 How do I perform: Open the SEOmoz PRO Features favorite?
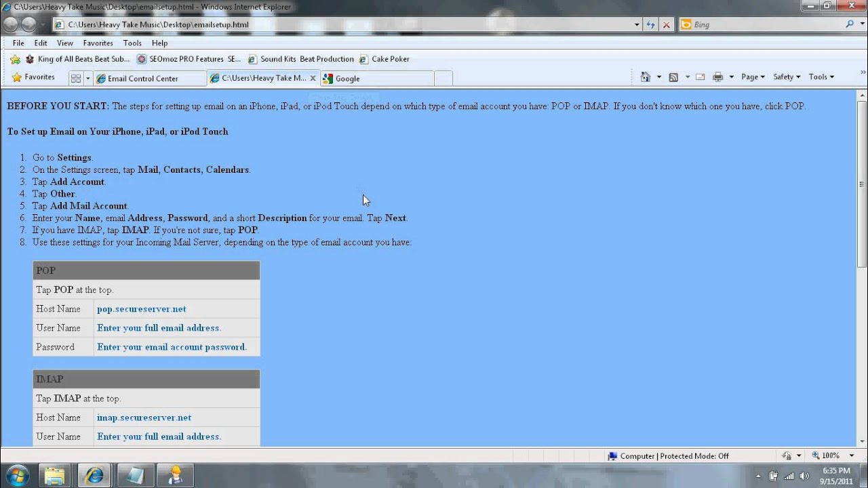[189, 59]
